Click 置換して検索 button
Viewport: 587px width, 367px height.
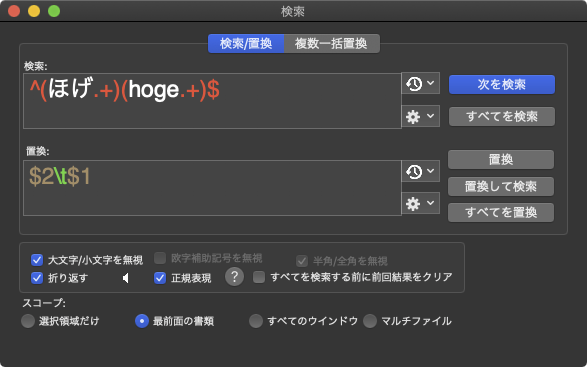(501, 186)
